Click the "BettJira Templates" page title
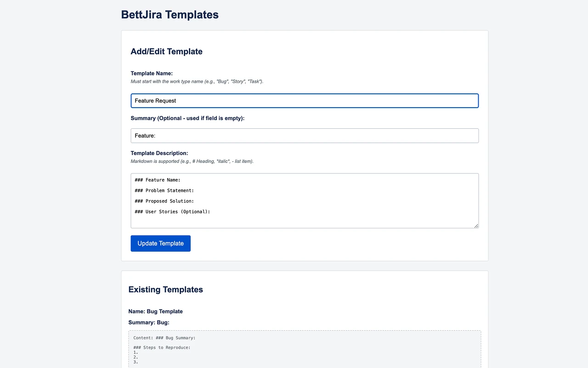This screenshot has height=368, width=588. tap(170, 15)
